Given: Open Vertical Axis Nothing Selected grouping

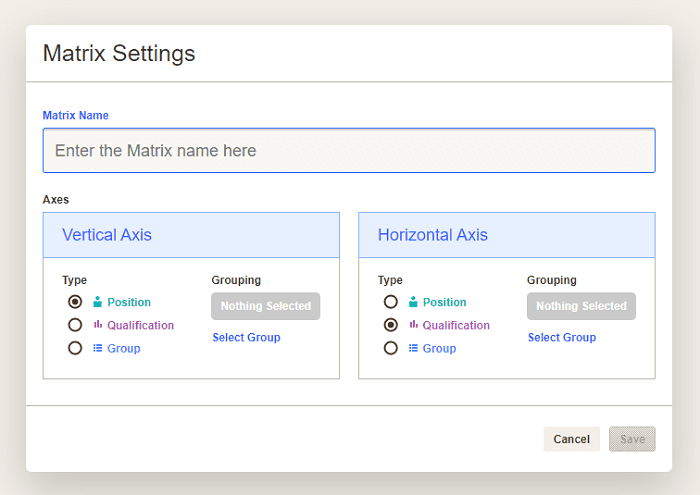Looking at the screenshot, I should pyautogui.click(x=266, y=306).
